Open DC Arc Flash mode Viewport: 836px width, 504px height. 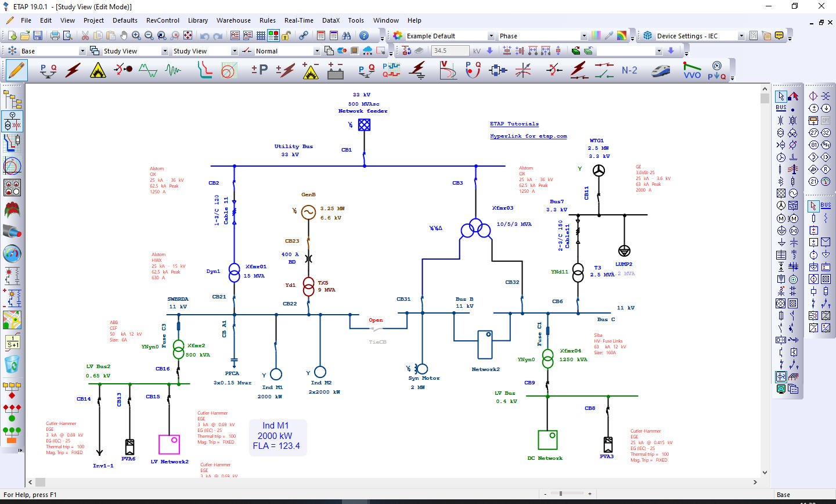pyautogui.click(x=311, y=70)
